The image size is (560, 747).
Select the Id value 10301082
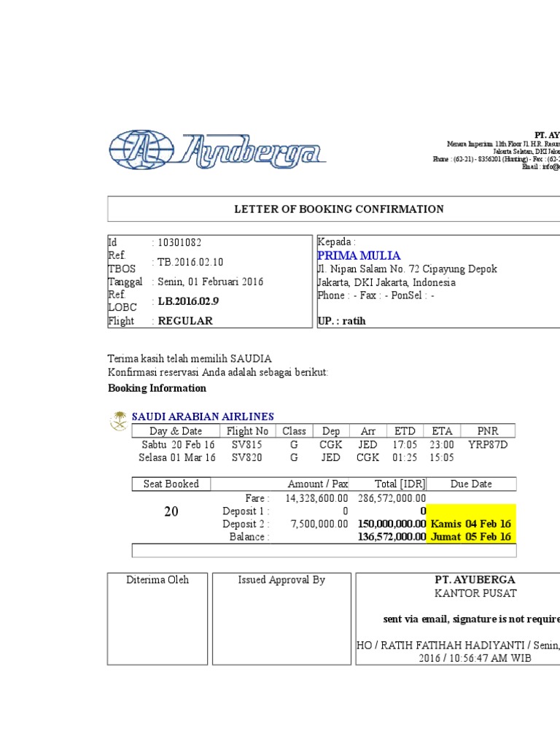pyautogui.click(x=179, y=242)
